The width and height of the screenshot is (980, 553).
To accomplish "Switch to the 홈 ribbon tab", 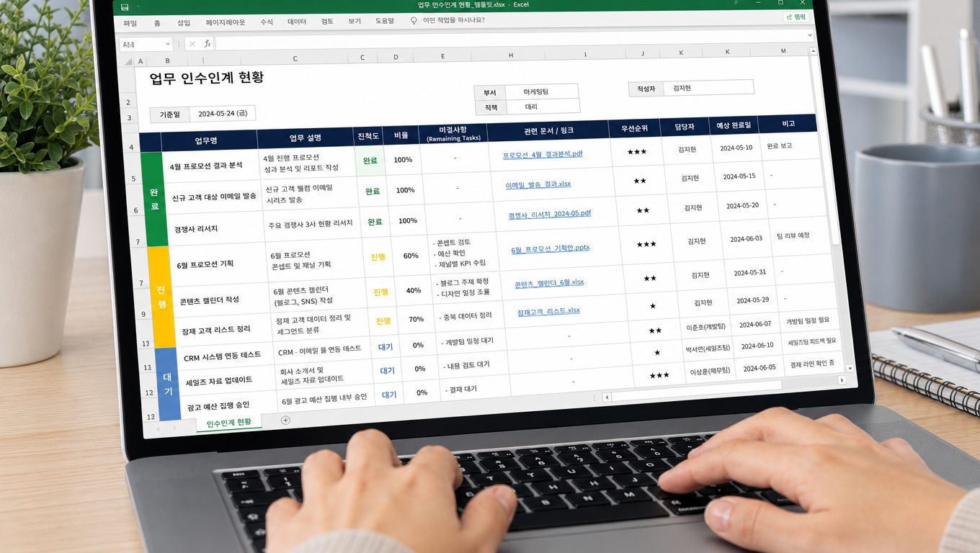I will click(157, 23).
